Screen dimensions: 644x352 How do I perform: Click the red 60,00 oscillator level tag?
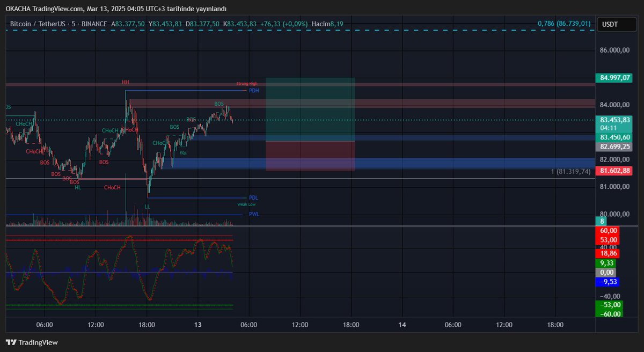(x=607, y=230)
